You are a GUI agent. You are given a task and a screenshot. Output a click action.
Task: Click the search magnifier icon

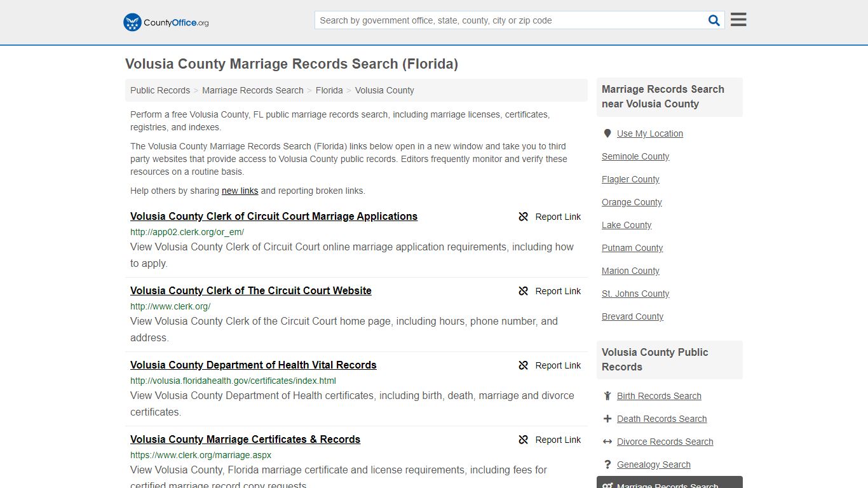pyautogui.click(x=714, y=20)
